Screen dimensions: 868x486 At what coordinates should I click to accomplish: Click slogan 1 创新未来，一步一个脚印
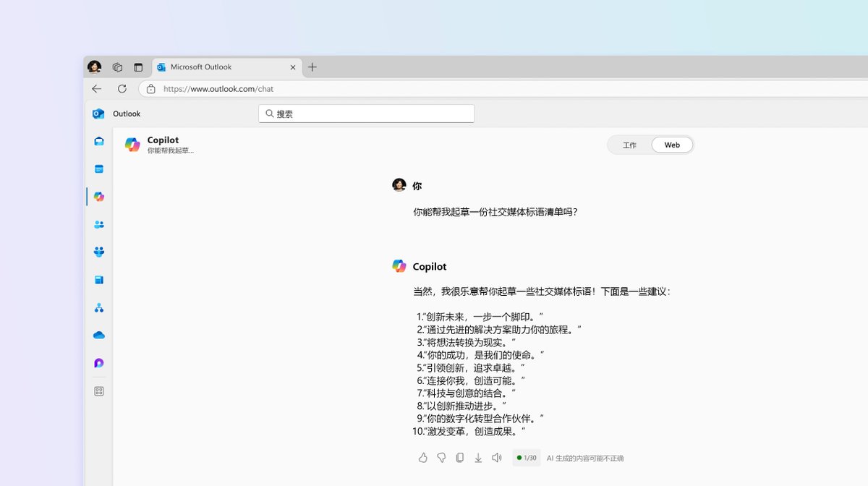(x=480, y=317)
